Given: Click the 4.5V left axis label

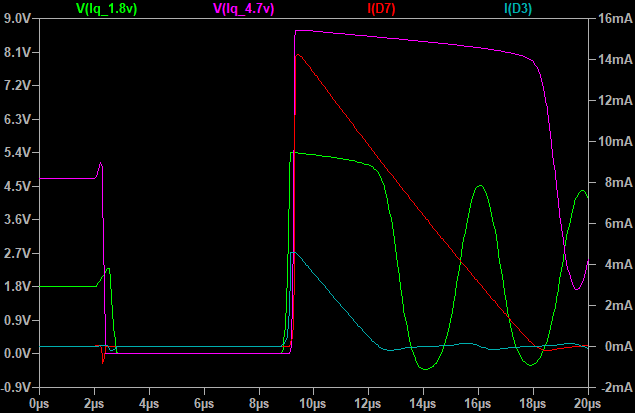Looking at the screenshot, I should (x=17, y=186).
